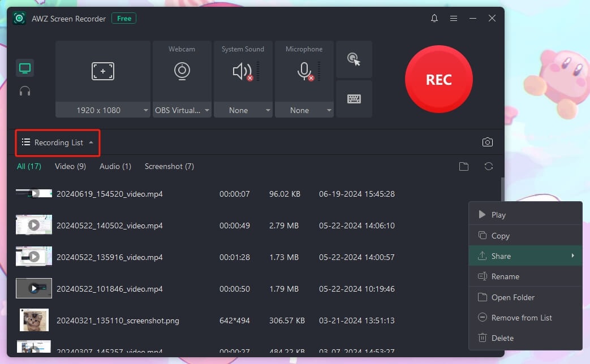Open the OBS Virtual webcam dropdown
Image resolution: width=590 pixels, height=364 pixels.
coord(182,110)
